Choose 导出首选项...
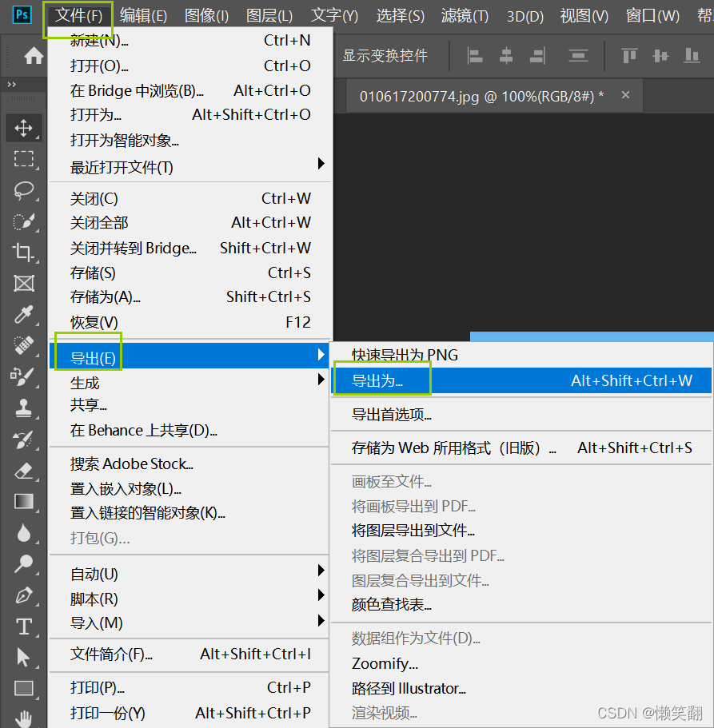Screen dimensions: 714x728 pyautogui.click(x=521, y=414)
